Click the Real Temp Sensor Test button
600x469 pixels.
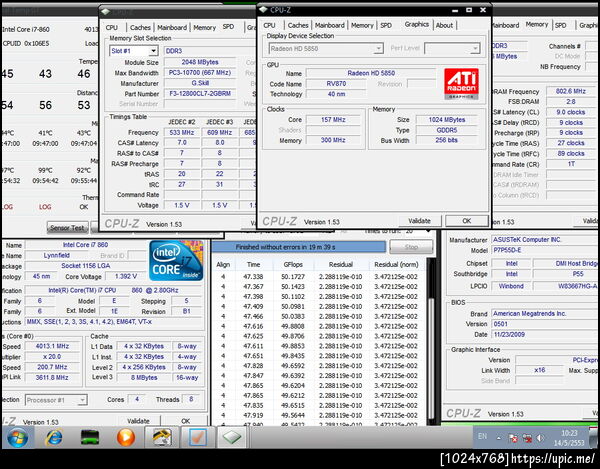click(67, 228)
